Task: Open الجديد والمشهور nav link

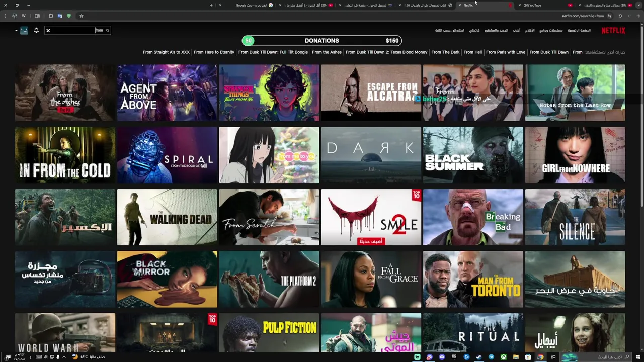Action: pyautogui.click(x=496, y=30)
